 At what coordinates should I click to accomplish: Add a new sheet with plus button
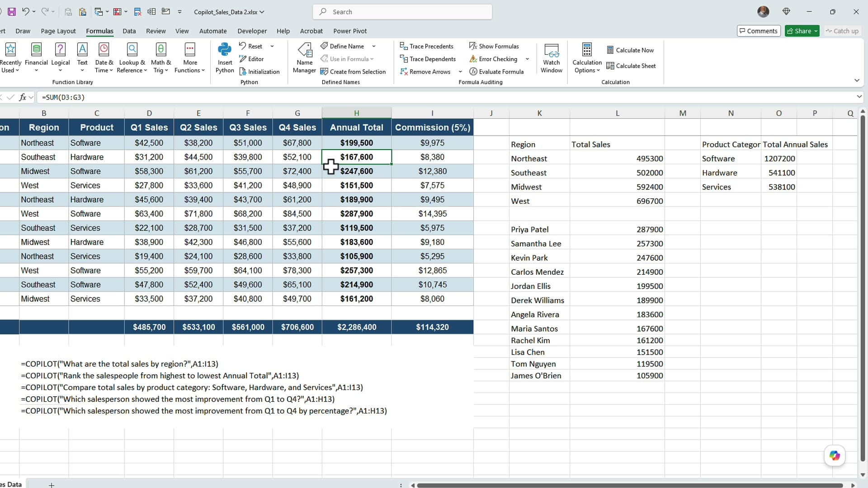pyautogui.click(x=52, y=485)
